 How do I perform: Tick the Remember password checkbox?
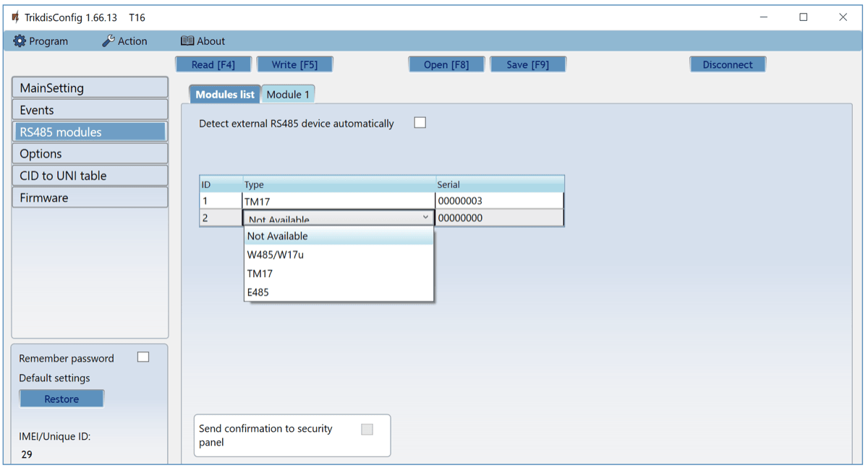[x=143, y=357]
